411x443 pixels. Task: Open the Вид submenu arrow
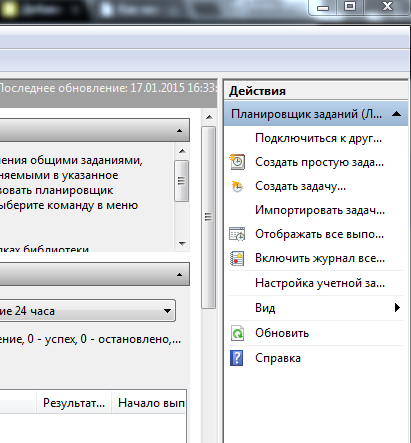pyautogui.click(x=397, y=307)
